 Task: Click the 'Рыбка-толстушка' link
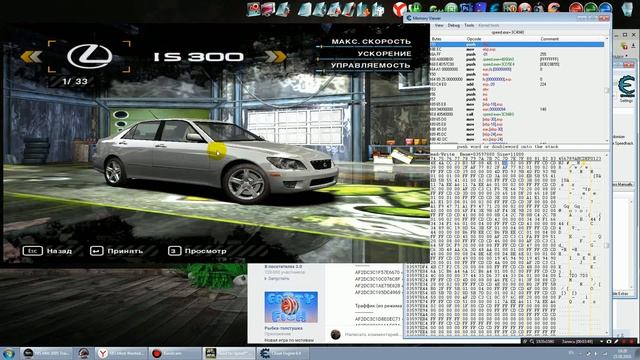click(283, 328)
